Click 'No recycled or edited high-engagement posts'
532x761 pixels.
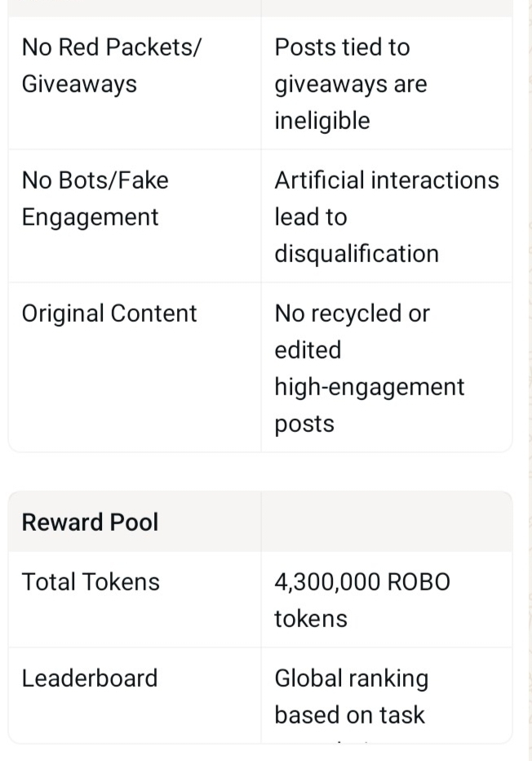[x=369, y=368]
